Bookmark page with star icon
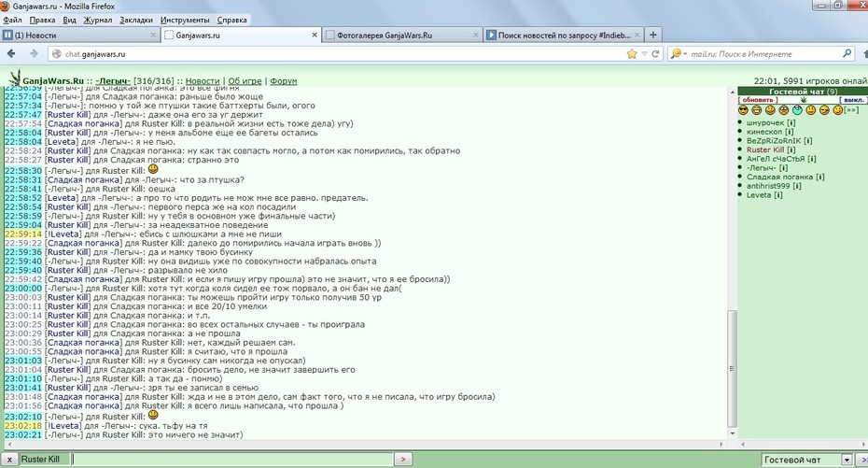This screenshot has width=868, height=468. 632,54
